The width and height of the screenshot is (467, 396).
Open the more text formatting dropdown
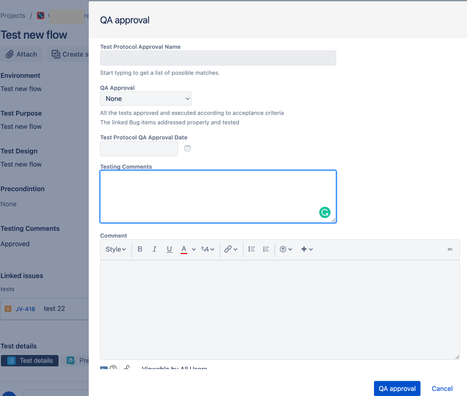[x=208, y=249]
